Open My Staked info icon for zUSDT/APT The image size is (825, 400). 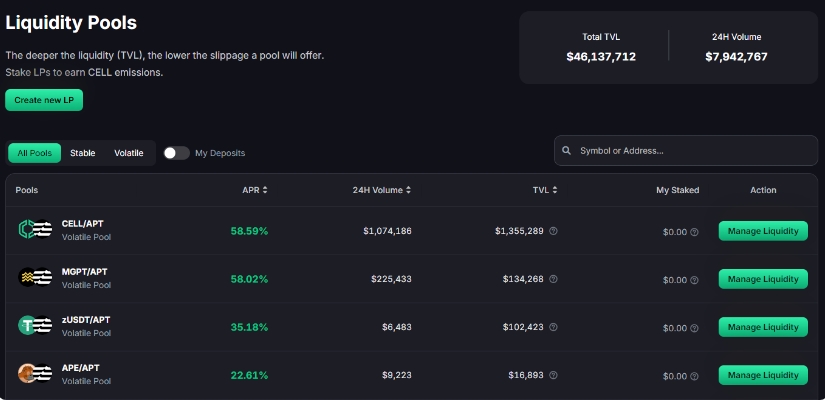coord(695,328)
